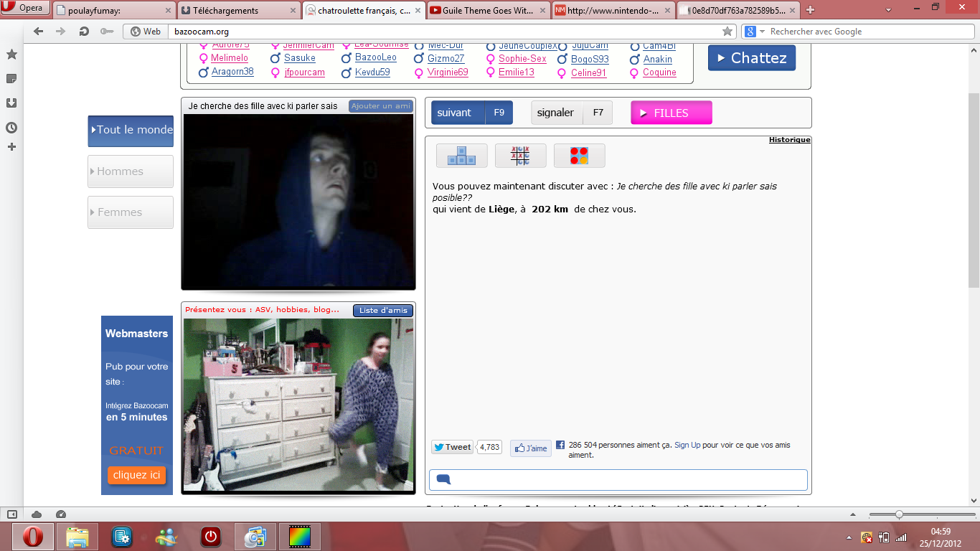Image resolution: width=980 pixels, height=551 pixels.
Task: Open the Melimelo user link
Action: click(x=230, y=58)
